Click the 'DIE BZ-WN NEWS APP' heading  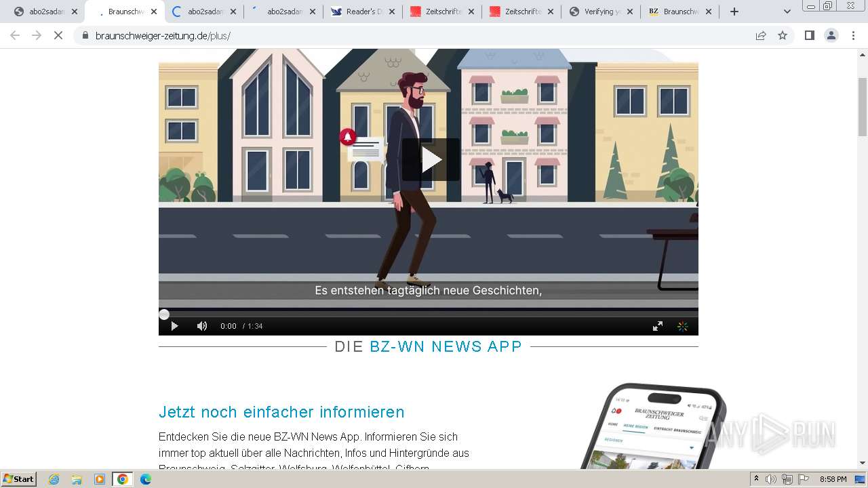429,346
